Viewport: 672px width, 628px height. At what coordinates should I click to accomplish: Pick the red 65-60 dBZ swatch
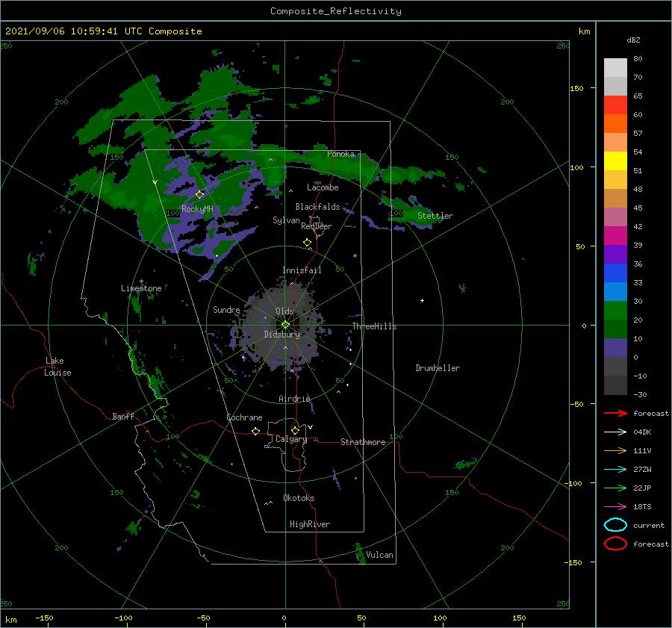(615, 105)
